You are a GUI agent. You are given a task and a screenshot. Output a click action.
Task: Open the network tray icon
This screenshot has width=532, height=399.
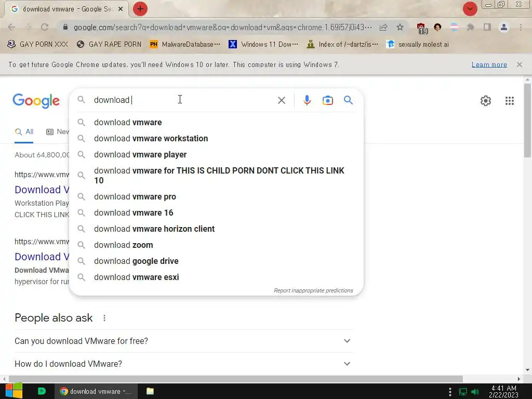click(463, 392)
